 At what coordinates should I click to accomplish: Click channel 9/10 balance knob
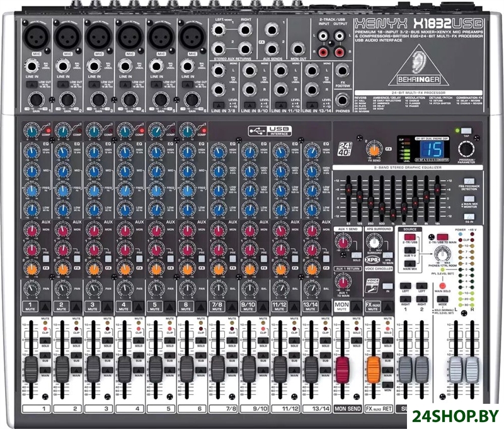pos(249,289)
